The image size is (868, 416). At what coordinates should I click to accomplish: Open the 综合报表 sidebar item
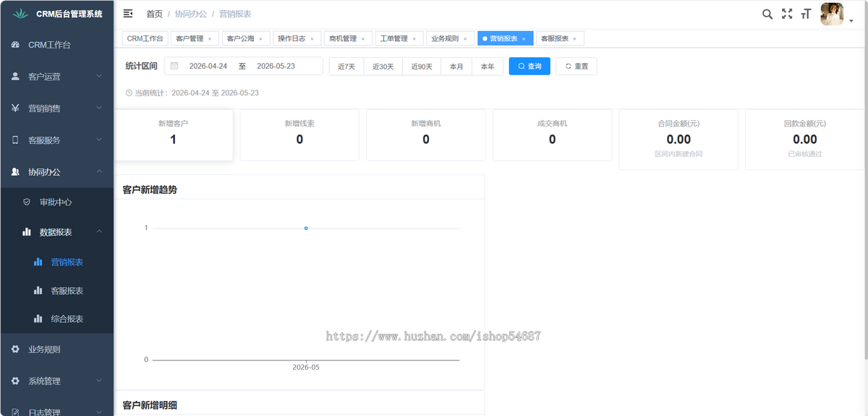[57, 318]
